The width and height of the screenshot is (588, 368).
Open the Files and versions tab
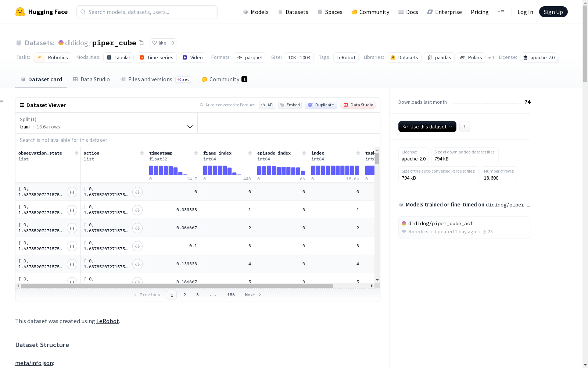click(x=155, y=79)
